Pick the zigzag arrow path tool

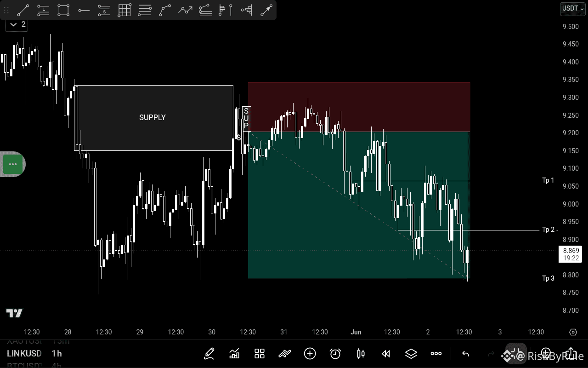click(185, 10)
